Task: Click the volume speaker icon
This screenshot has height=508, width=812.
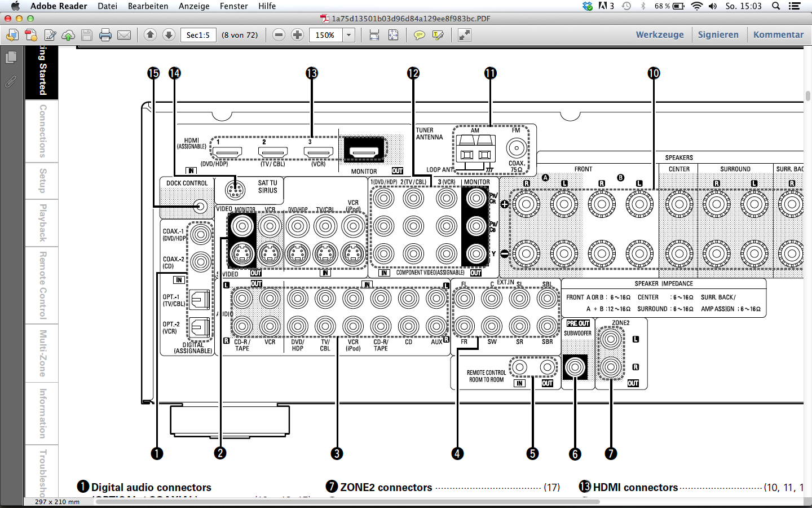Action: point(713,6)
